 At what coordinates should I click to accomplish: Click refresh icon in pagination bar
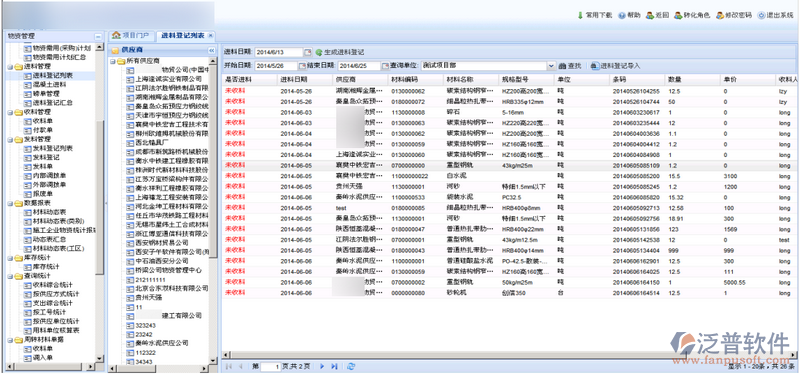(351, 366)
